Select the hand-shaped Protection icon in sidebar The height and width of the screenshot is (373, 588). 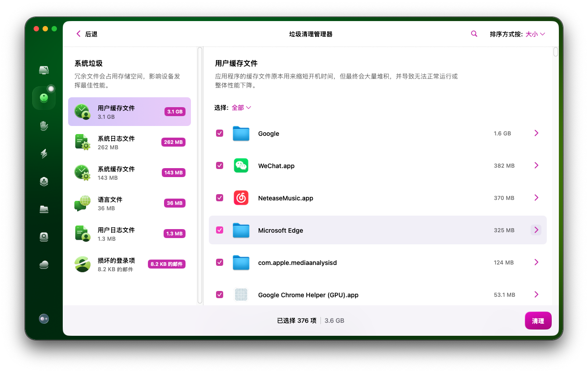[x=44, y=126]
